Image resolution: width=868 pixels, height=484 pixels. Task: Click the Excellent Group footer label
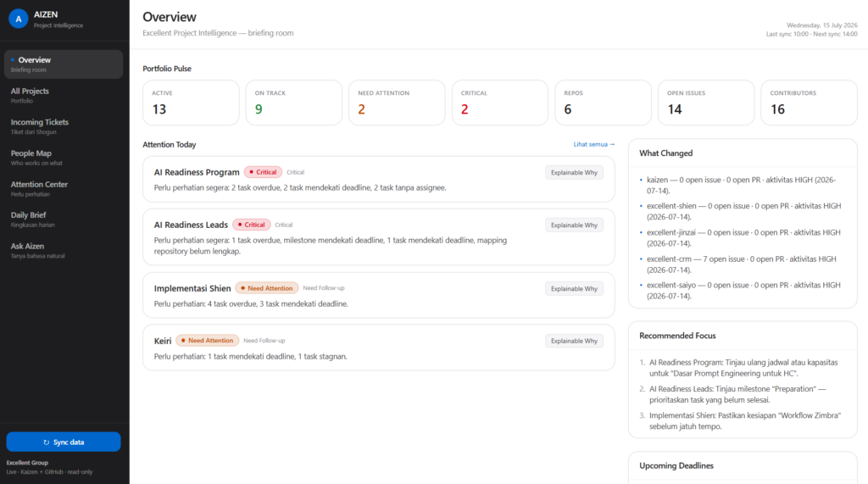[27, 463]
